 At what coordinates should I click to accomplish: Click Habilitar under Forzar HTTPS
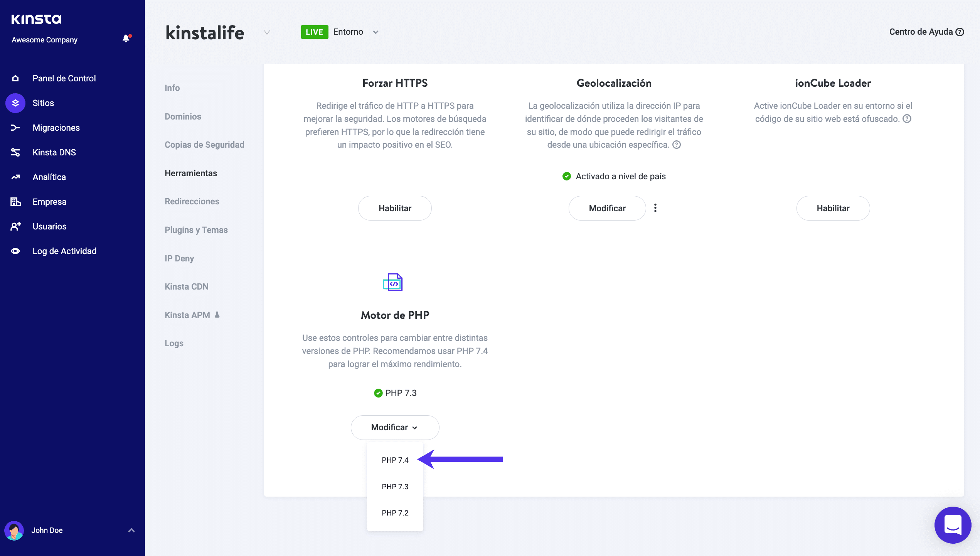coord(395,208)
